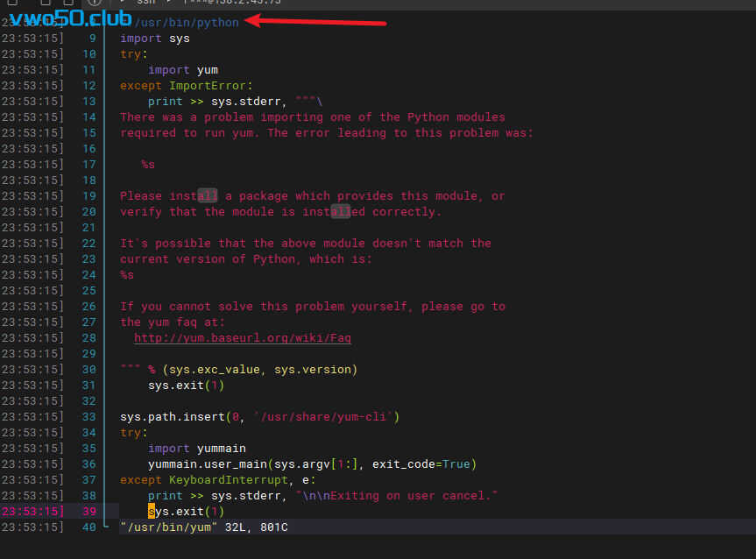Click the pink timestamp beside line 39
The width and height of the screenshot is (756, 559).
[x=32, y=512]
